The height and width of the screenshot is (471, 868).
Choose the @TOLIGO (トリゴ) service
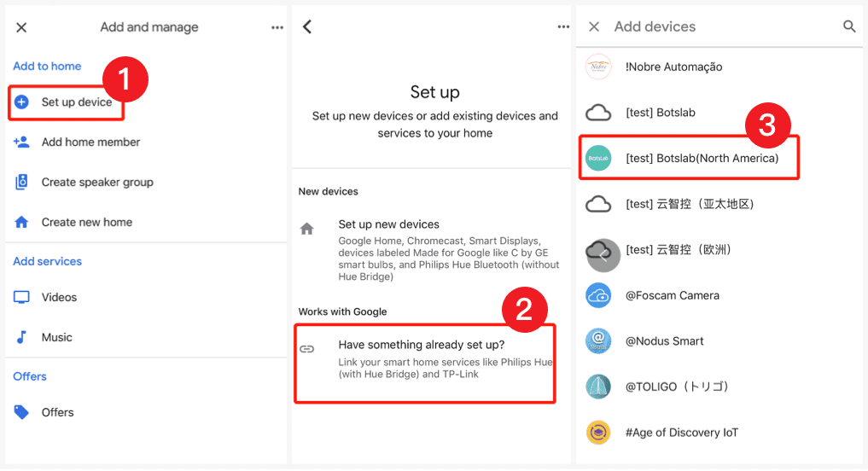(x=677, y=387)
